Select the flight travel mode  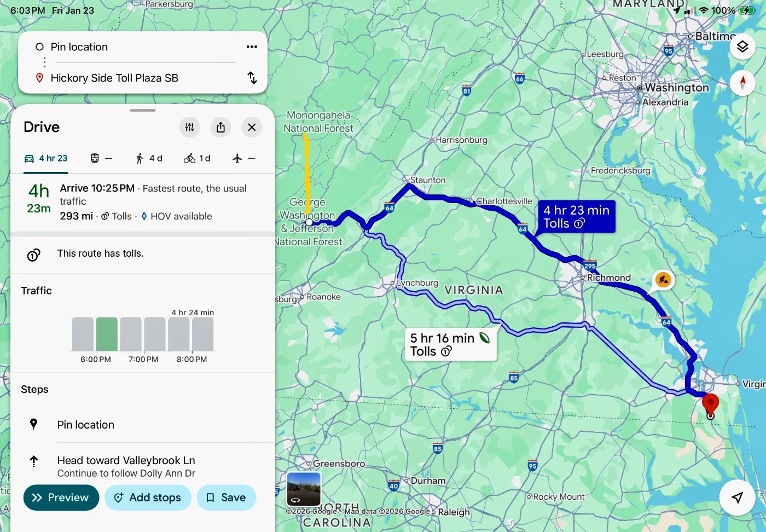pyautogui.click(x=243, y=159)
